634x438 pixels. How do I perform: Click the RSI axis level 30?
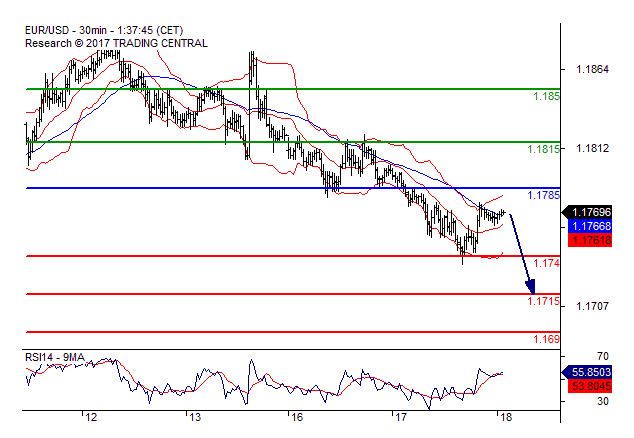602,401
